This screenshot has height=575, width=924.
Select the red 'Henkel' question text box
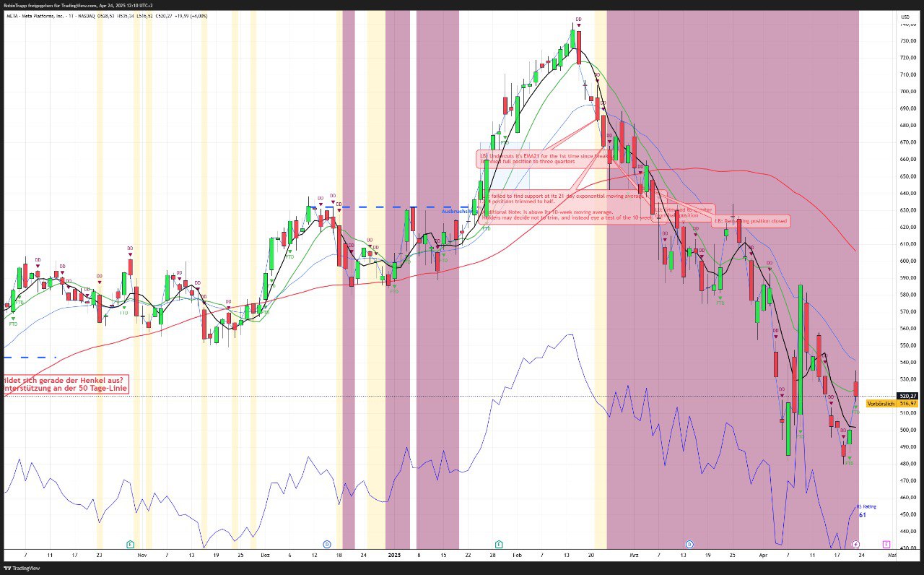(65, 384)
